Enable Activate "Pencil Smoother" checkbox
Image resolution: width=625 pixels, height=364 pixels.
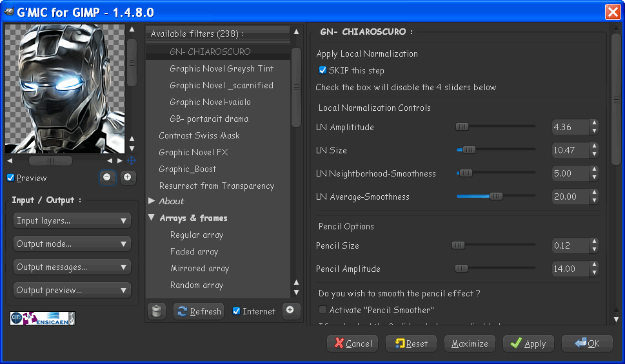[x=323, y=309]
